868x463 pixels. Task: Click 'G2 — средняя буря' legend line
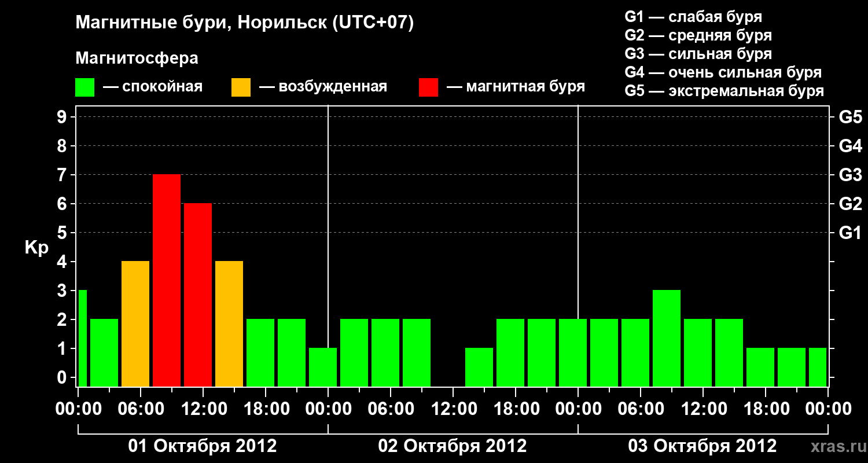[x=698, y=35]
